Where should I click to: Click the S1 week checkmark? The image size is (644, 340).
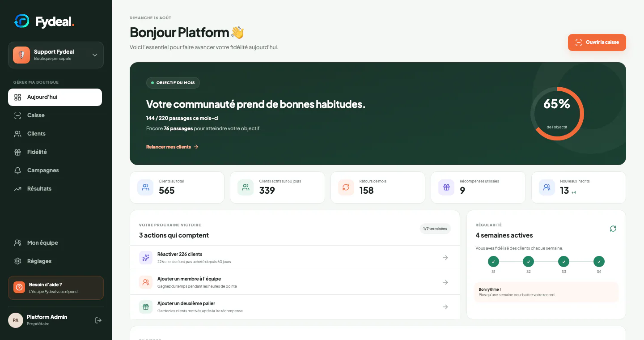(493, 262)
